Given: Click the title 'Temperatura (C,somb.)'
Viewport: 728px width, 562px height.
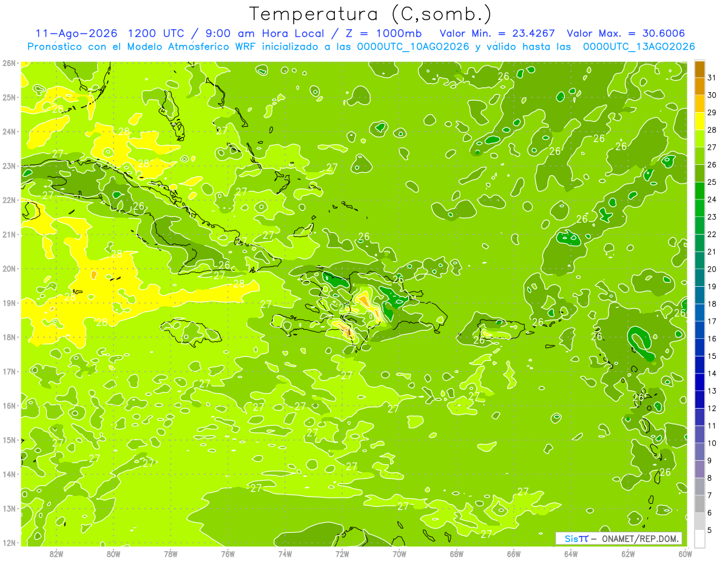Looking at the screenshot, I should [x=371, y=14].
